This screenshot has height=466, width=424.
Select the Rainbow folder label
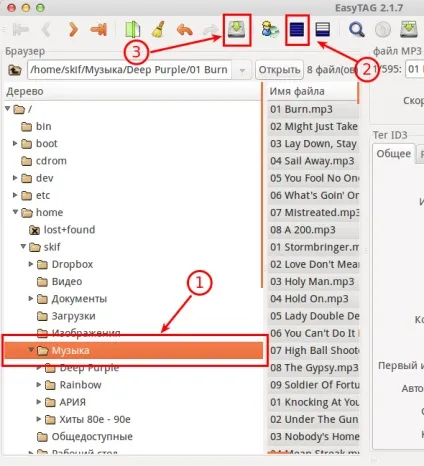coord(80,385)
